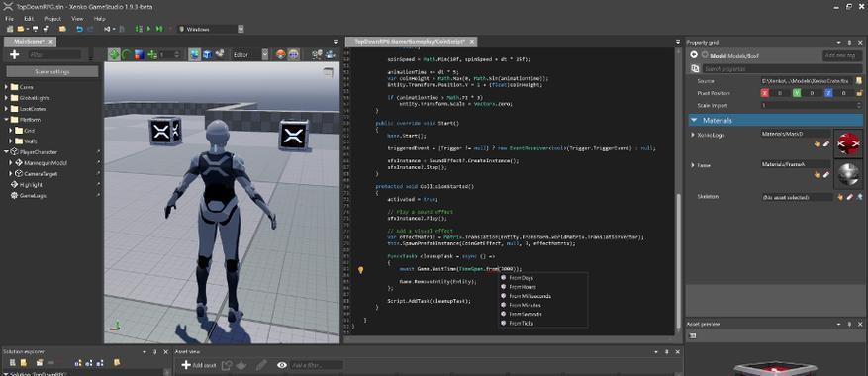Add a new entity with plus icon

pyautogui.click(x=15, y=54)
